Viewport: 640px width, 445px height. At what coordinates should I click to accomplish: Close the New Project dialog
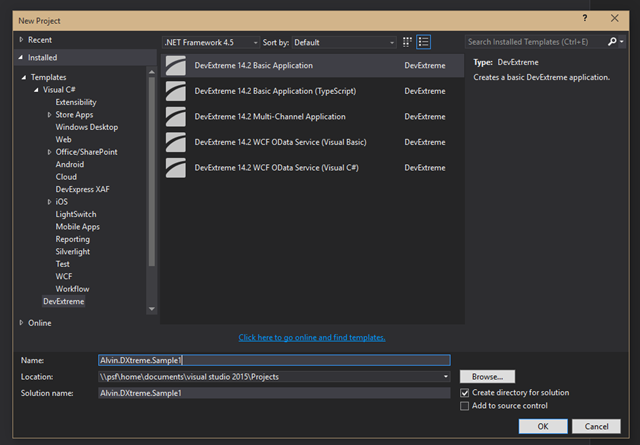coord(614,18)
